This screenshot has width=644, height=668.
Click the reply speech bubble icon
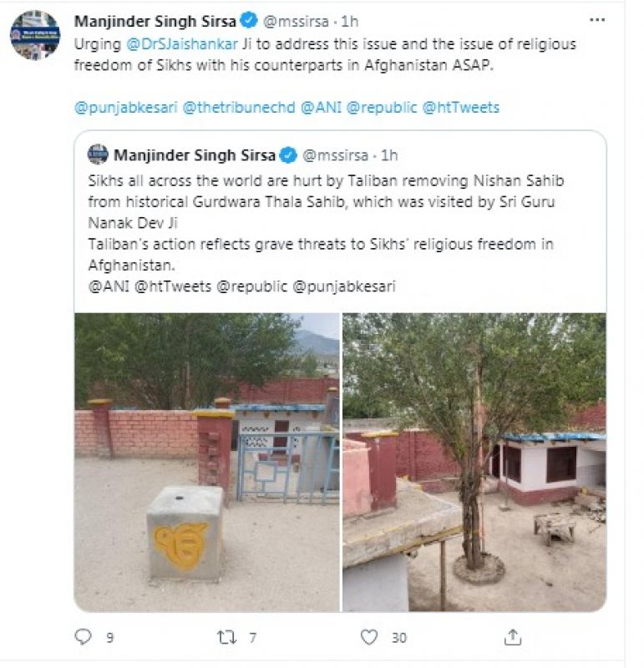[83, 637]
